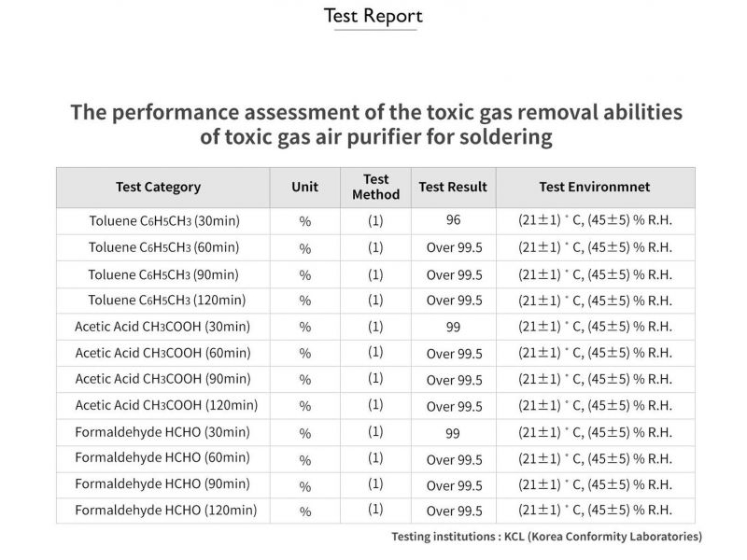
Task: Select the Test Environmnet column header
Action: (x=595, y=187)
